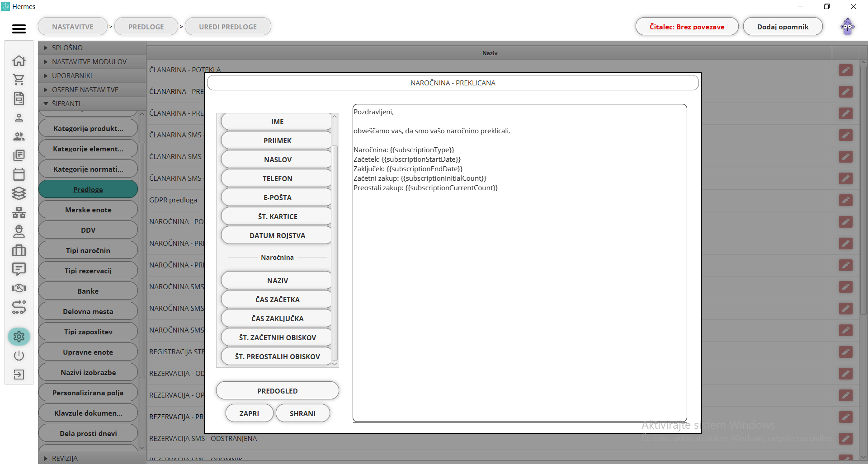868x464 pixels.
Task: Click the mascot avatar icon
Action: pos(848,27)
